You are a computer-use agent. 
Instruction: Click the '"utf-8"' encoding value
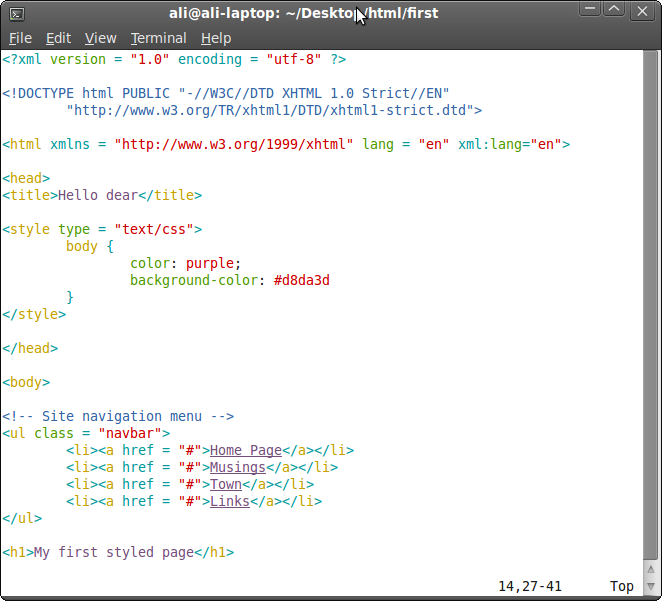coord(294,59)
